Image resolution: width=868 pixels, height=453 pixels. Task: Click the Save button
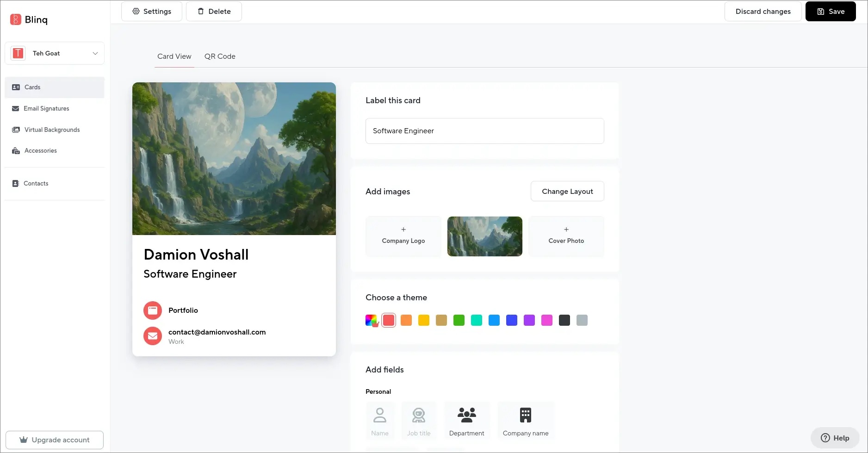pyautogui.click(x=830, y=11)
